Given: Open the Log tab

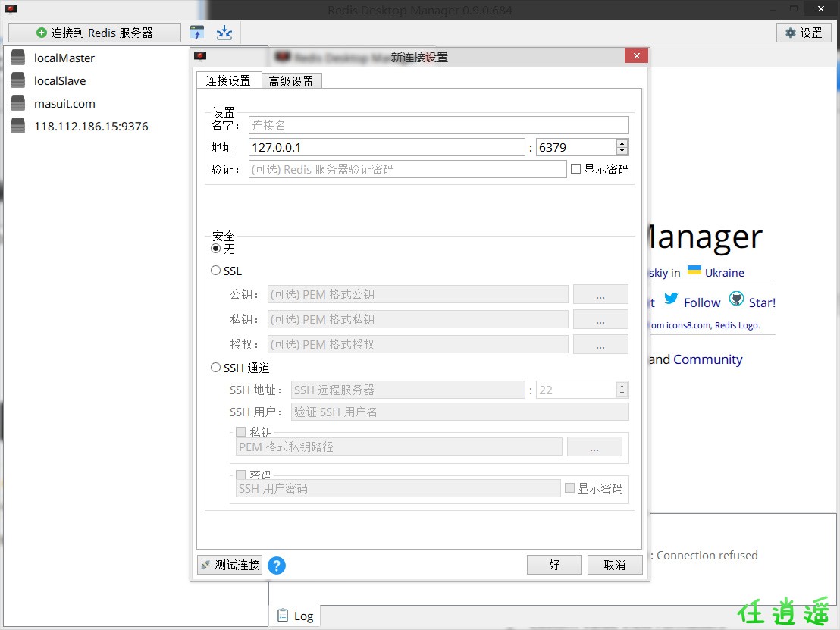Looking at the screenshot, I should pos(295,616).
